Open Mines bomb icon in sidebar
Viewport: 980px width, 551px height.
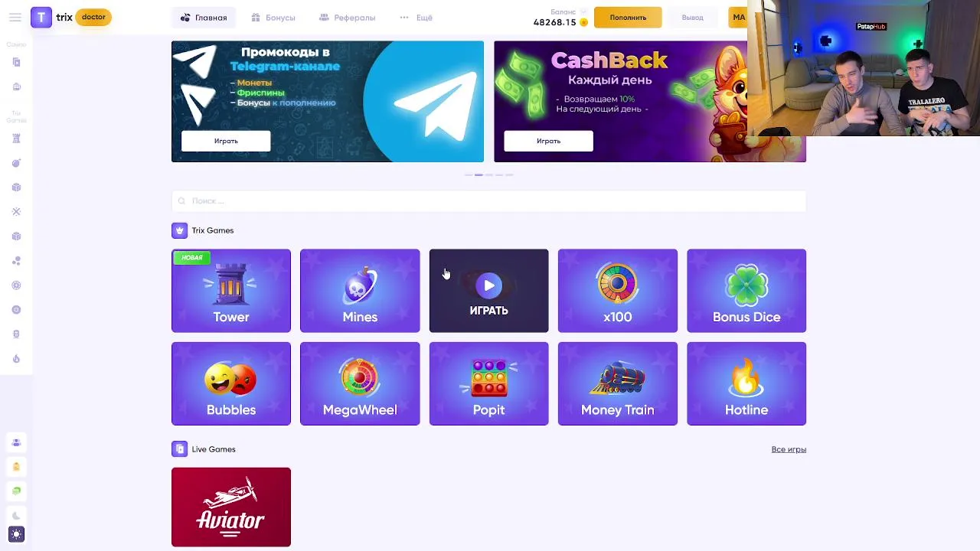coord(16,163)
